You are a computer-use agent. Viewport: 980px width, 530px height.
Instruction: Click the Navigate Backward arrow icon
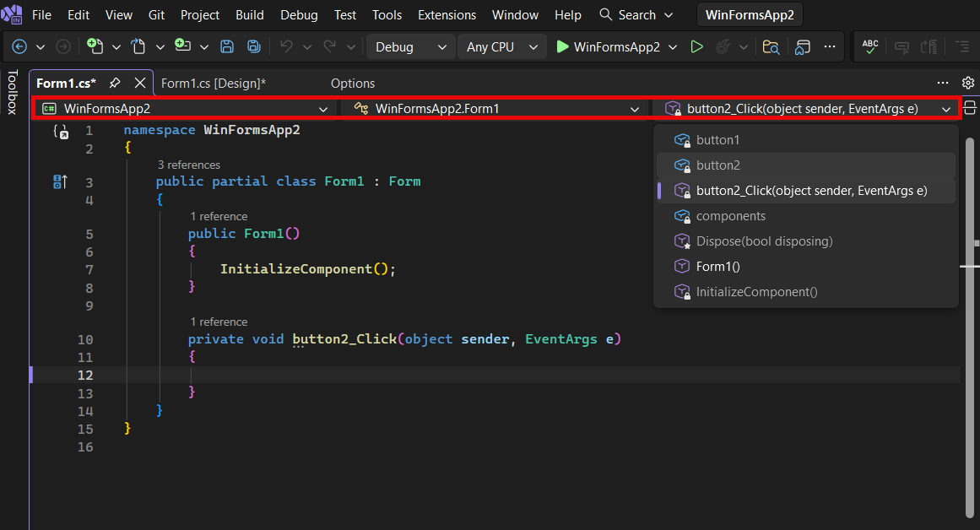coord(19,46)
